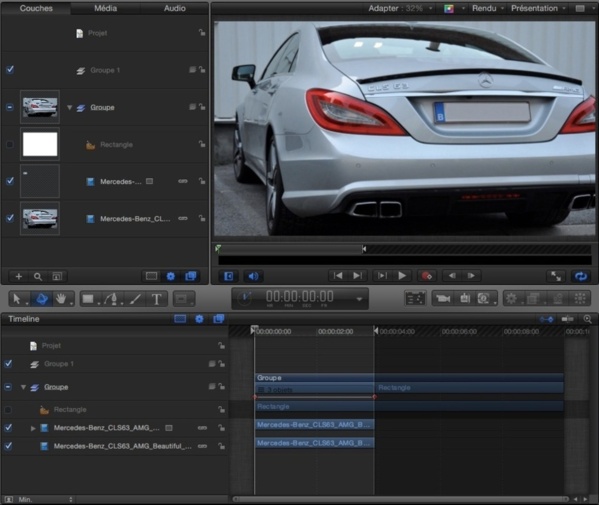Switch to the Couches tab
The width and height of the screenshot is (599, 505).
pos(36,8)
